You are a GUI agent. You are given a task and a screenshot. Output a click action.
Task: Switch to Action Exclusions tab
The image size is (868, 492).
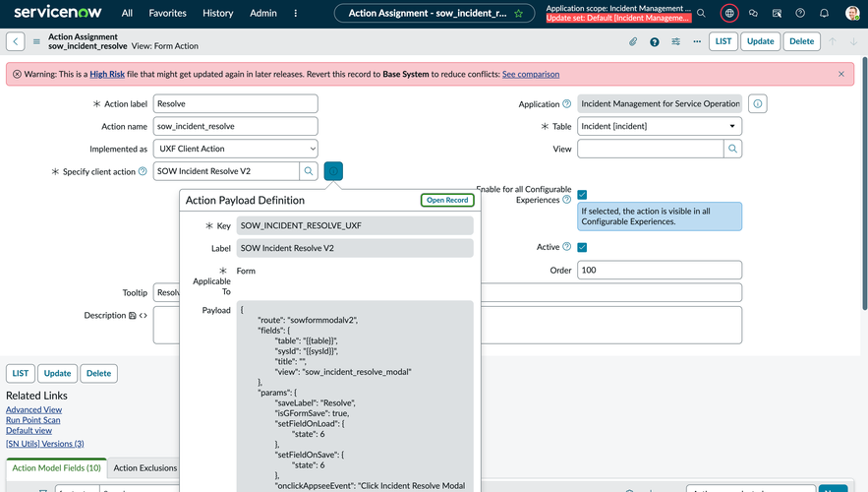145,468
